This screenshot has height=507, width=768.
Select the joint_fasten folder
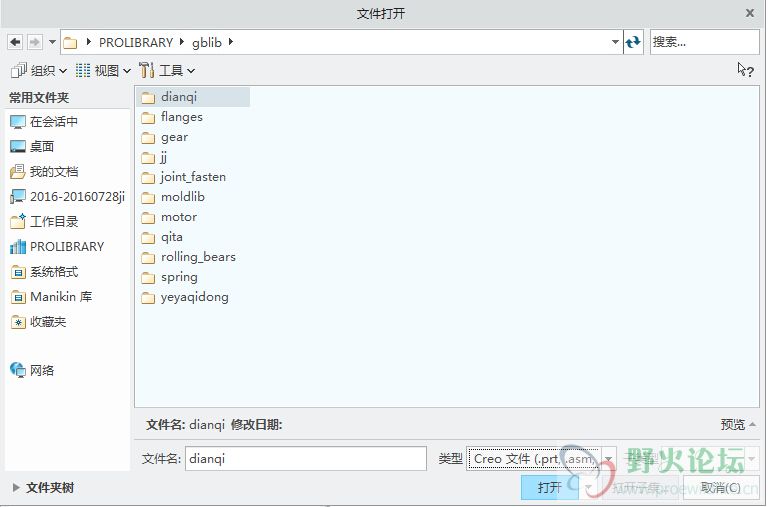pos(183,177)
